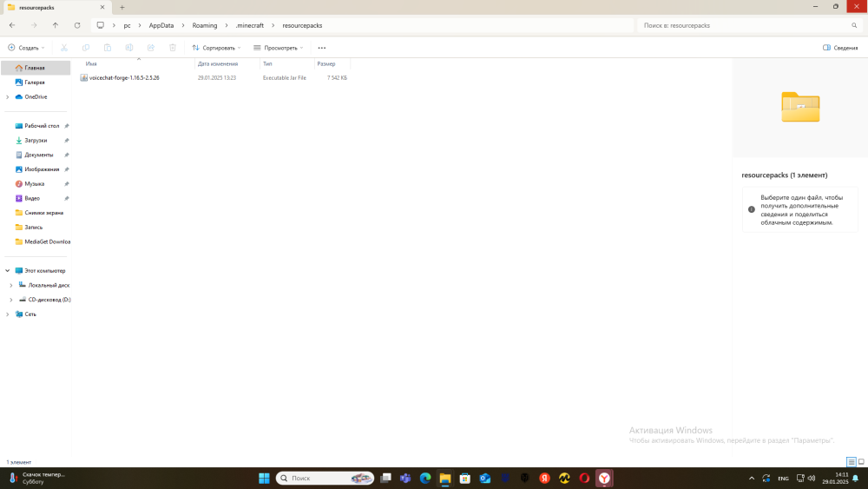
Task: Toggle the Сведения details pane
Action: point(839,48)
